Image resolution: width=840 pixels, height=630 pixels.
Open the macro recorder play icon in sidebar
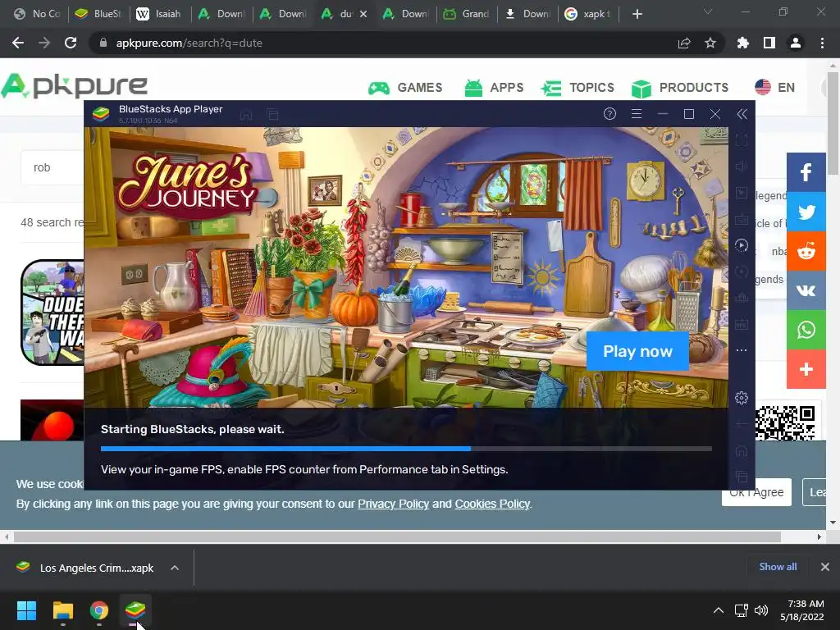point(742,245)
